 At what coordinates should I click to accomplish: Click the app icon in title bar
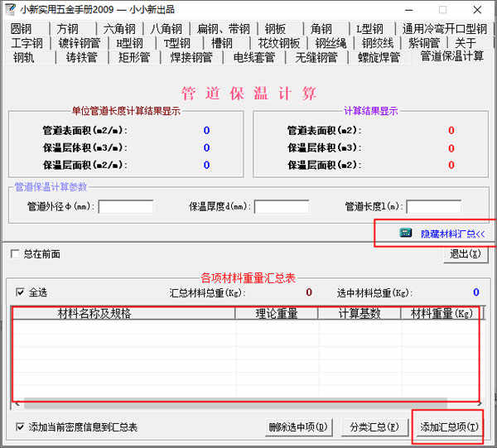[10, 9]
